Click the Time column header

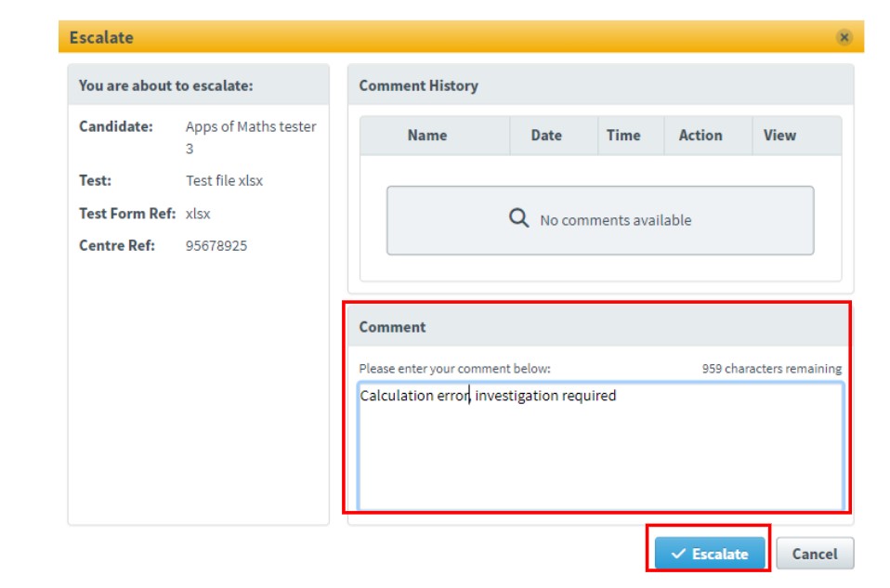click(x=623, y=136)
